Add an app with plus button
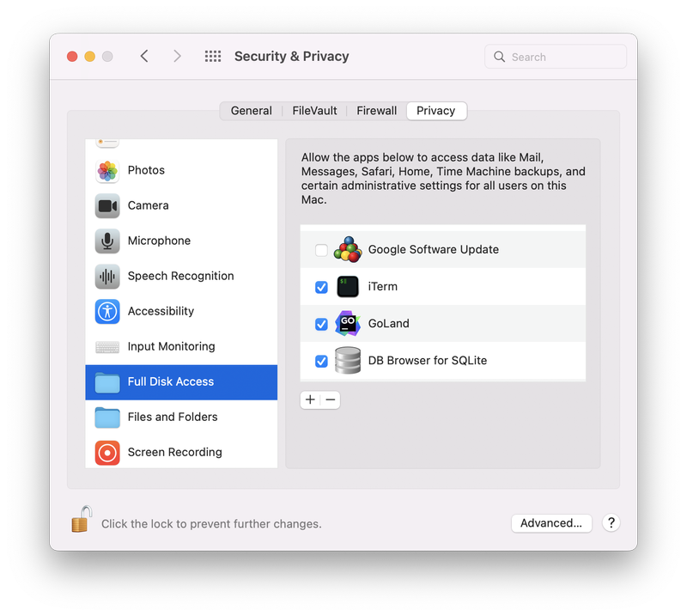This screenshot has height=616, width=687. point(310,399)
